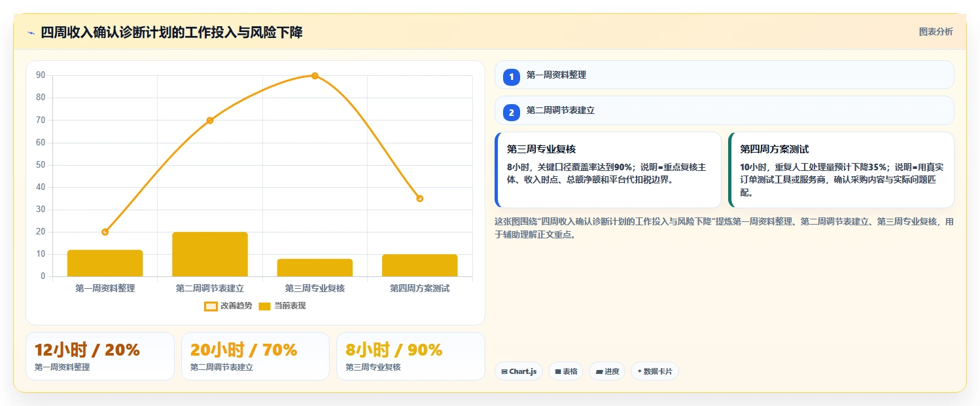Click the blue number 1 badge
The image size is (980, 406).
pos(512,77)
